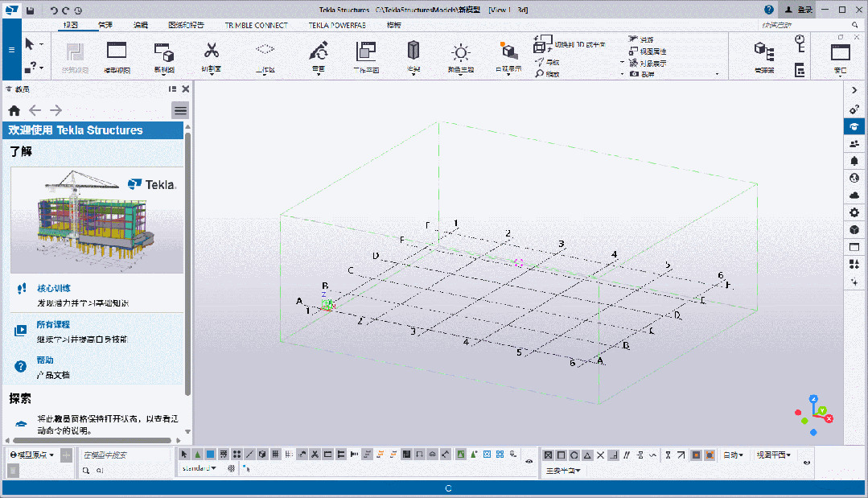Viewport: 868px width, 498px height.
Task: Click the 登录 sign-in button
Action: pos(798,10)
